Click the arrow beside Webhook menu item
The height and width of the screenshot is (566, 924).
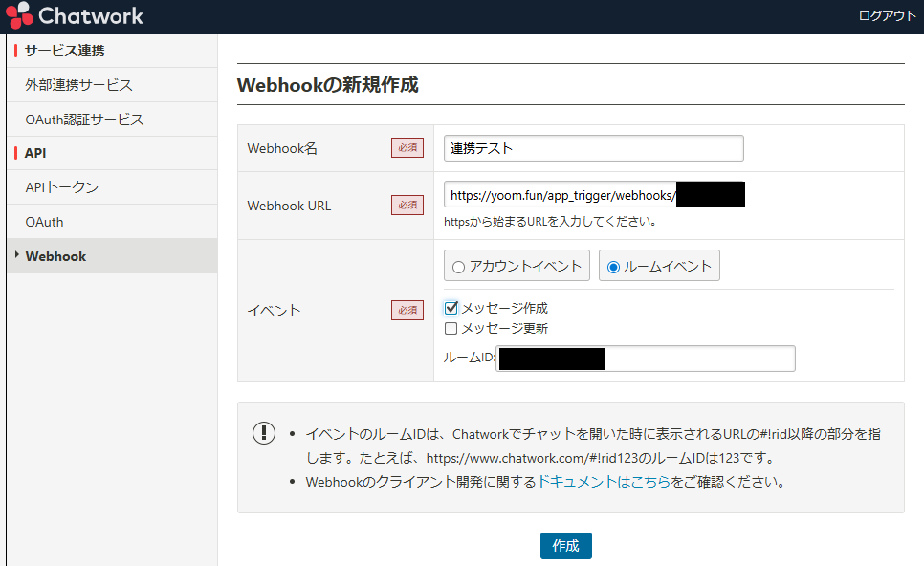(x=16, y=255)
